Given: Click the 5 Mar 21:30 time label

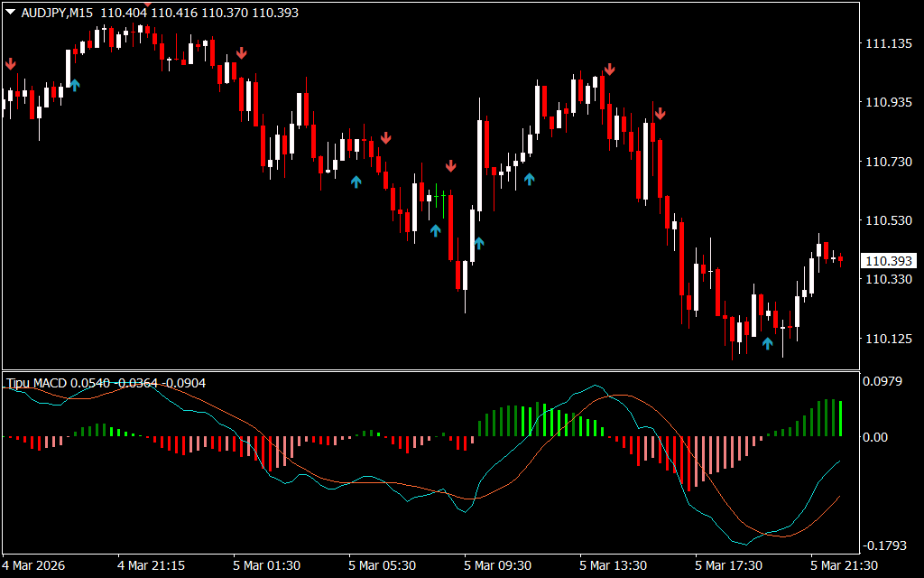Looking at the screenshot, I should (x=845, y=565).
